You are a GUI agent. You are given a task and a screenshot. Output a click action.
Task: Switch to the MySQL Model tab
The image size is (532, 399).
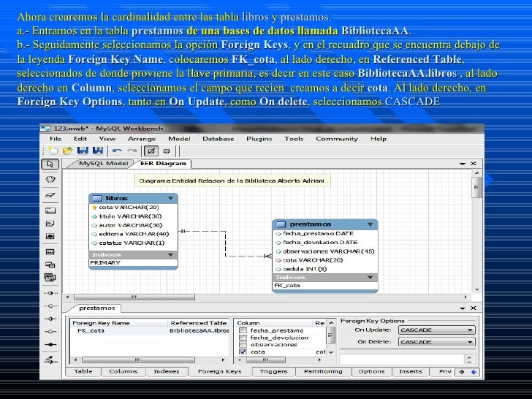tap(103, 164)
